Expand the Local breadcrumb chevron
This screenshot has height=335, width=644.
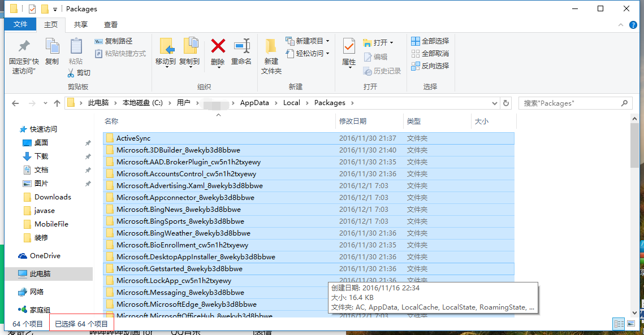307,103
